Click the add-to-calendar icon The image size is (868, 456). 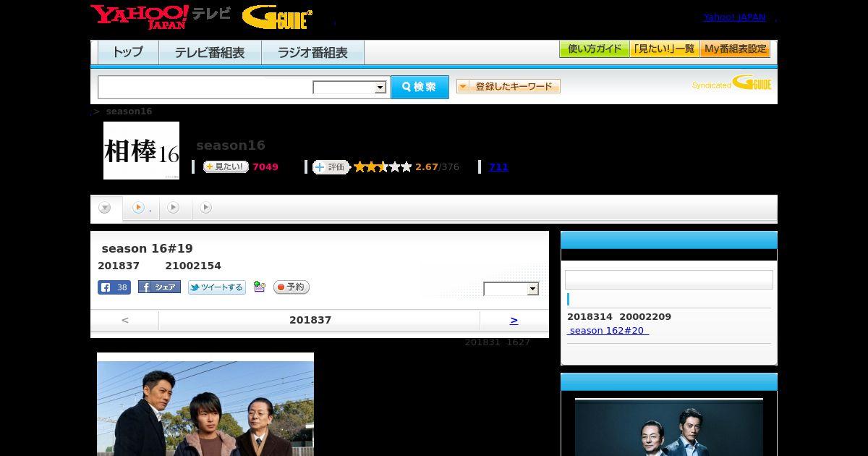coord(260,287)
